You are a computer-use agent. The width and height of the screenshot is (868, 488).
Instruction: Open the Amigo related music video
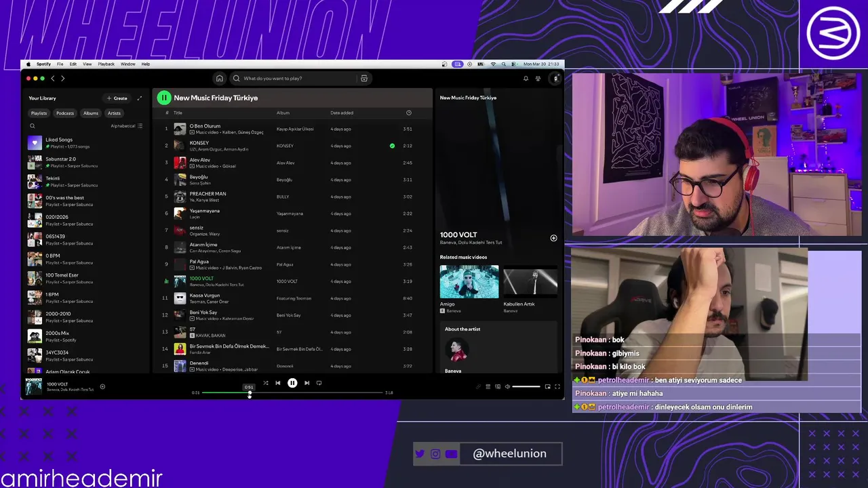[469, 288]
